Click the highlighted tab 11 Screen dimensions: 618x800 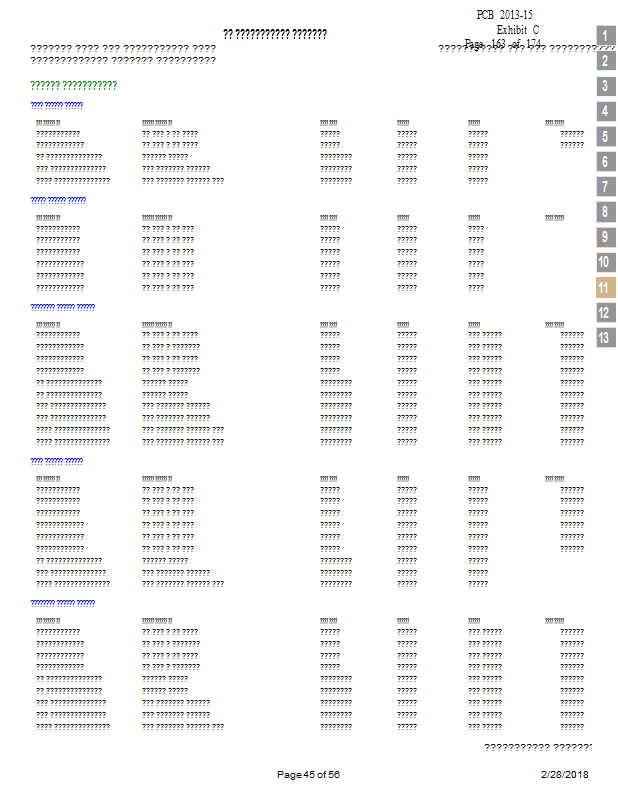[x=605, y=287]
